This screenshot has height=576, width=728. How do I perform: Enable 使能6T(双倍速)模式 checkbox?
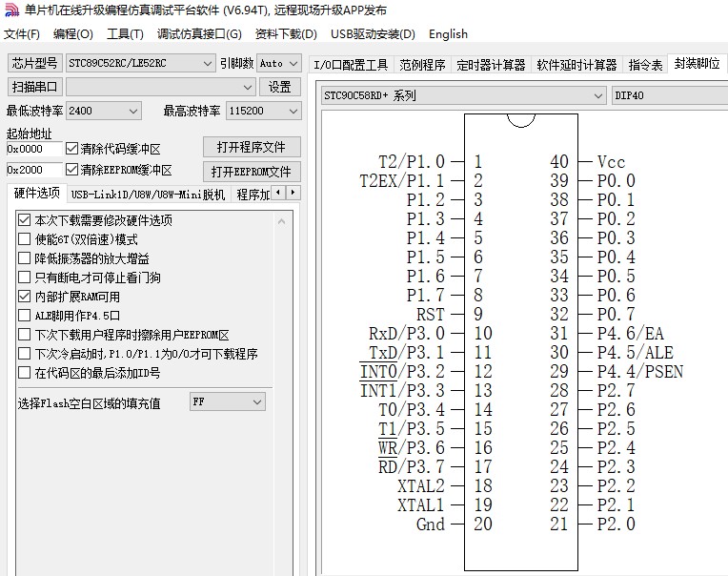pyautogui.click(x=24, y=239)
